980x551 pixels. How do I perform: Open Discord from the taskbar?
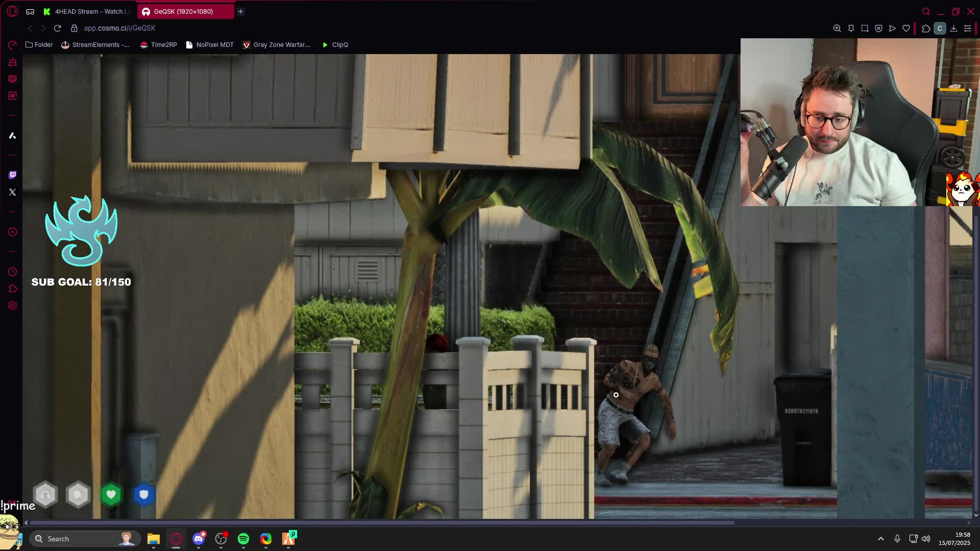tap(199, 539)
